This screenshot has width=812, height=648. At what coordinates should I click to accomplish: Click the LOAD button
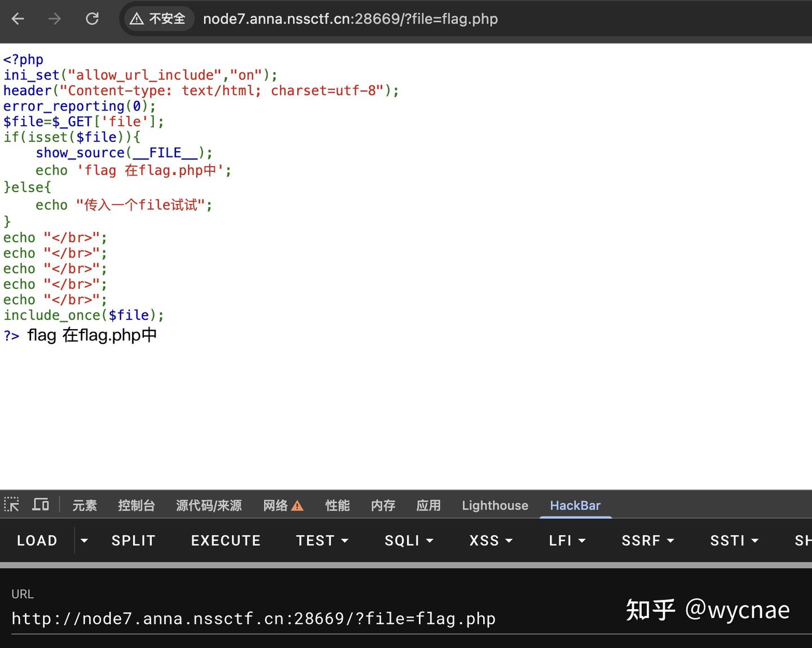[36, 540]
